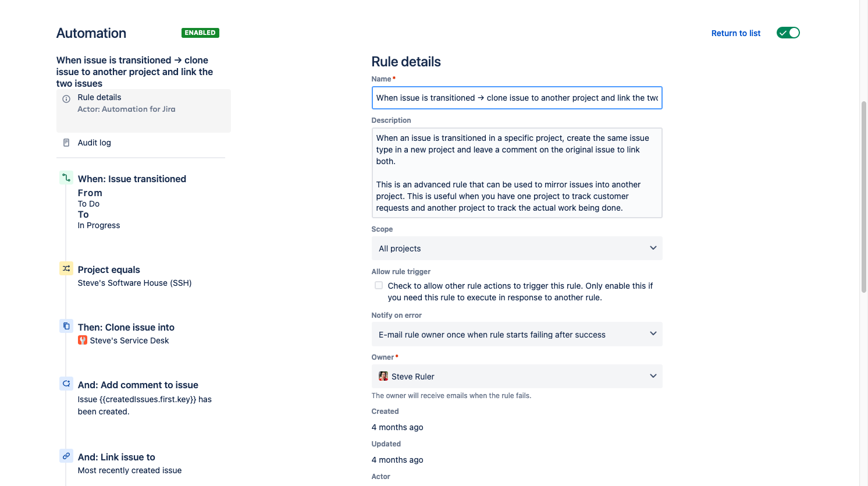
Task: Expand the Notify on error dropdown
Action: 517,334
